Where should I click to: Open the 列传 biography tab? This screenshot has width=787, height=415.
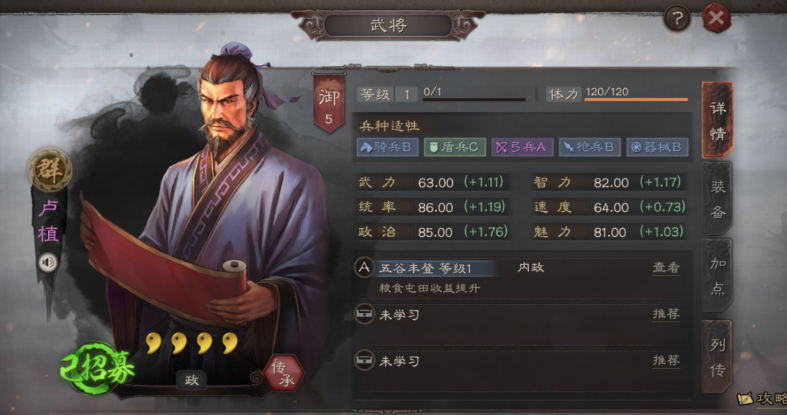(x=718, y=357)
